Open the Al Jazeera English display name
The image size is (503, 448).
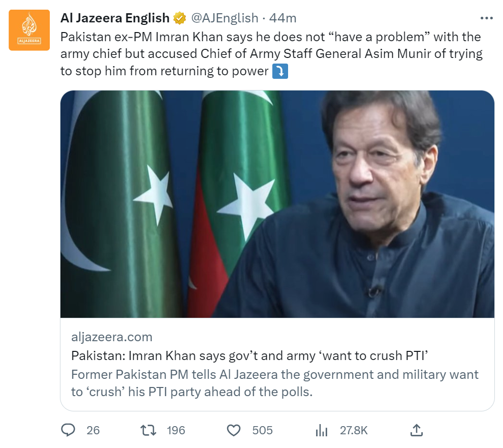pyautogui.click(x=115, y=18)
